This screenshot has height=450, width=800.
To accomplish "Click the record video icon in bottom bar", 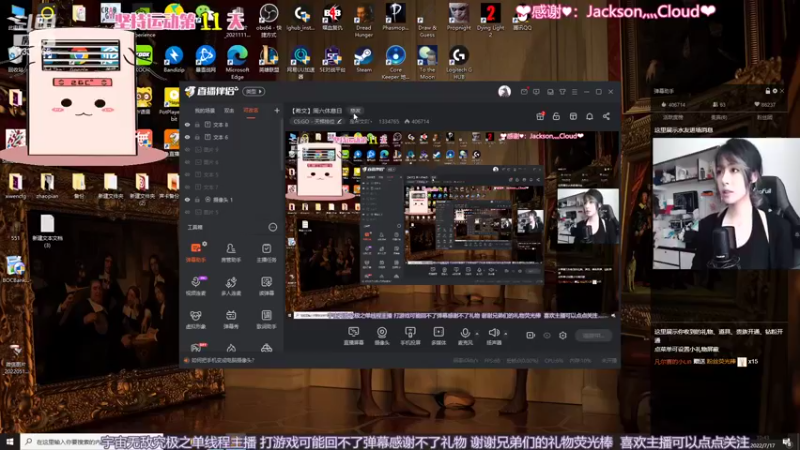I will pyautogui.click(x=530, y=335).
